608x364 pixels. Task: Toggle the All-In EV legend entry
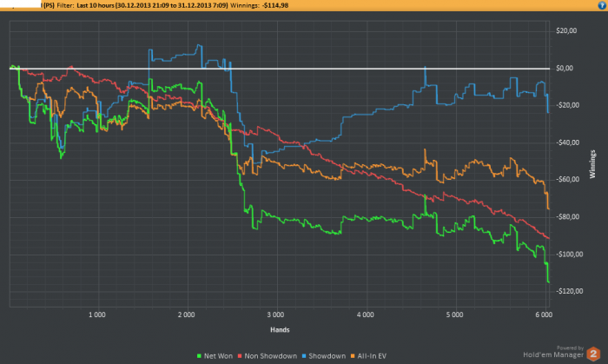pos(368,356)
